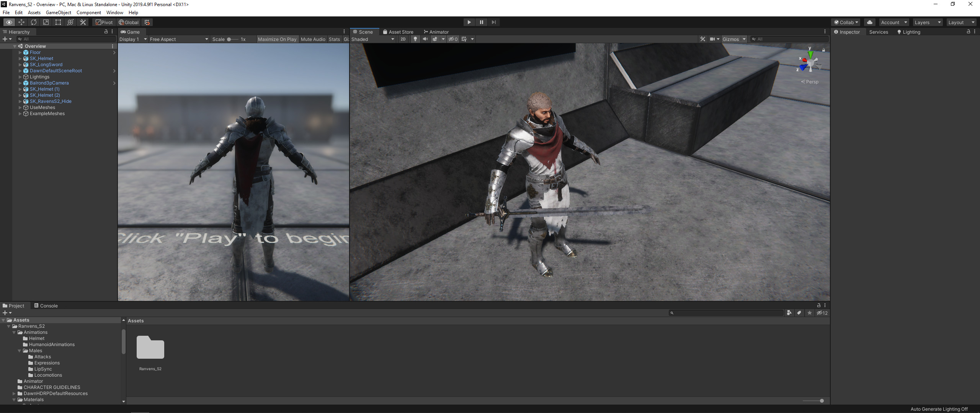Image resolution: width=980 pixels, height=413 pixels.
Task: Toggle Mute Audio in Game view
Action: 313,39
